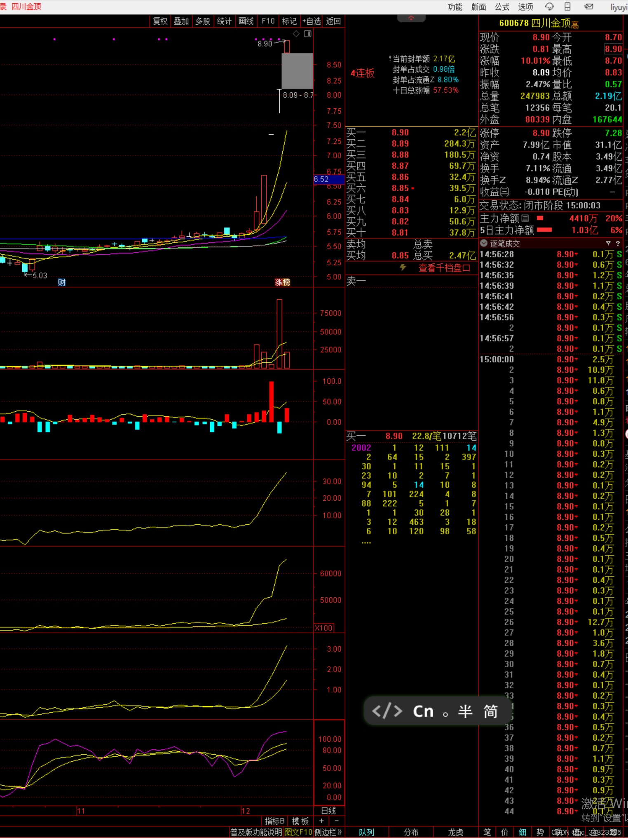Click the 15:00:00 trade row

click(551, 359)
